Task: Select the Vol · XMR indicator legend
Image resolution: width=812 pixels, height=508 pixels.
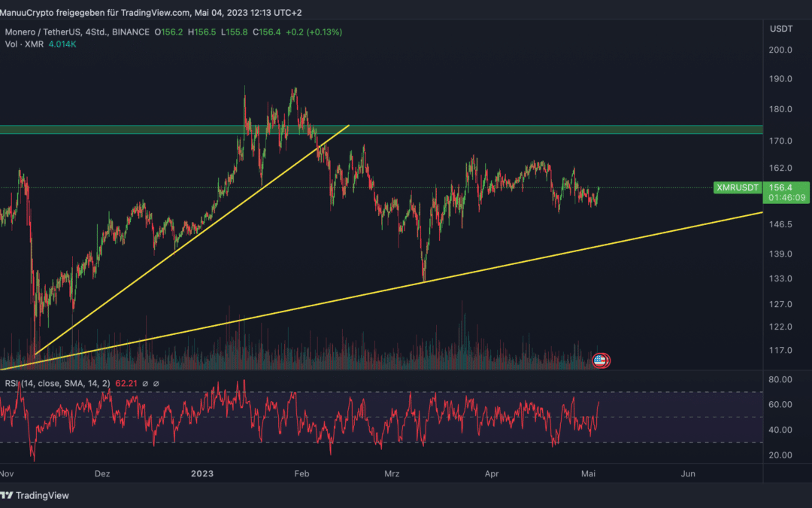Action: 24,44
